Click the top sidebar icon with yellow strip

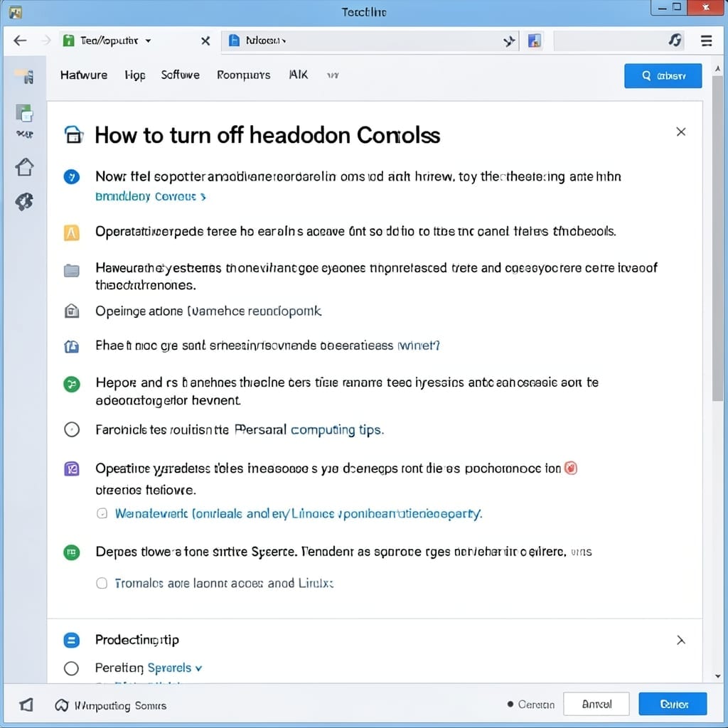[x=24, y=76]
